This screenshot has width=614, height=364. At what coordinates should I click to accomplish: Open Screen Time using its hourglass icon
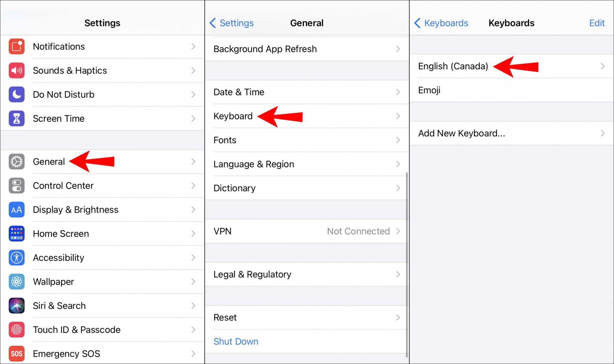[x=16, y=118]
